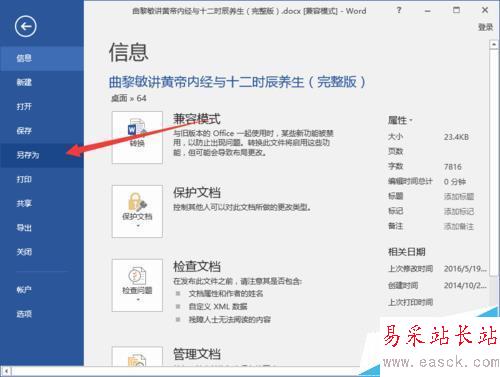Open the help question mark icon
The height and width of the screenshot is (377, 500).
399,10
